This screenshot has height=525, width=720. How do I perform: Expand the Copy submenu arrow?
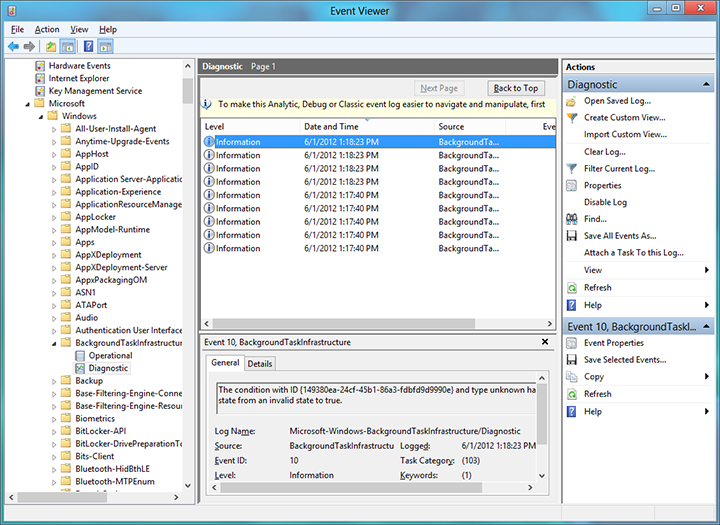tap(706, 377)
